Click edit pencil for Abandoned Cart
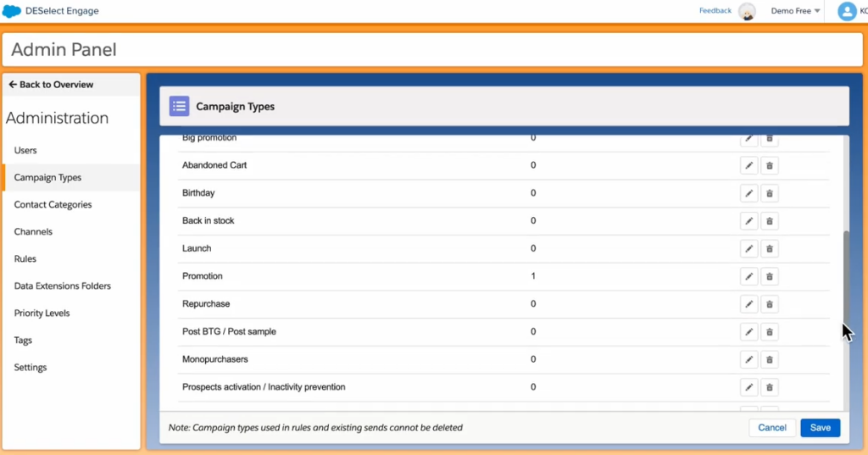 [x=749, y=165]
